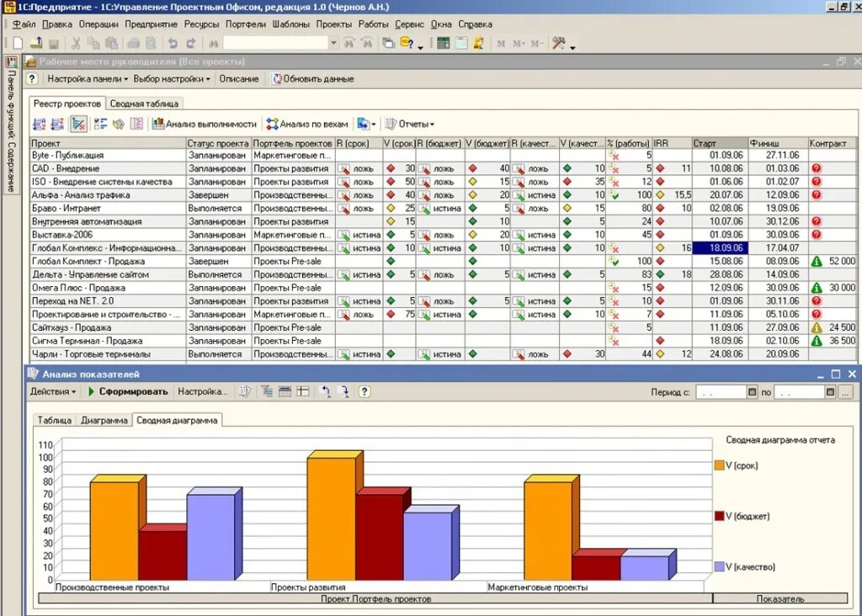Open the Файл menu

24,24
